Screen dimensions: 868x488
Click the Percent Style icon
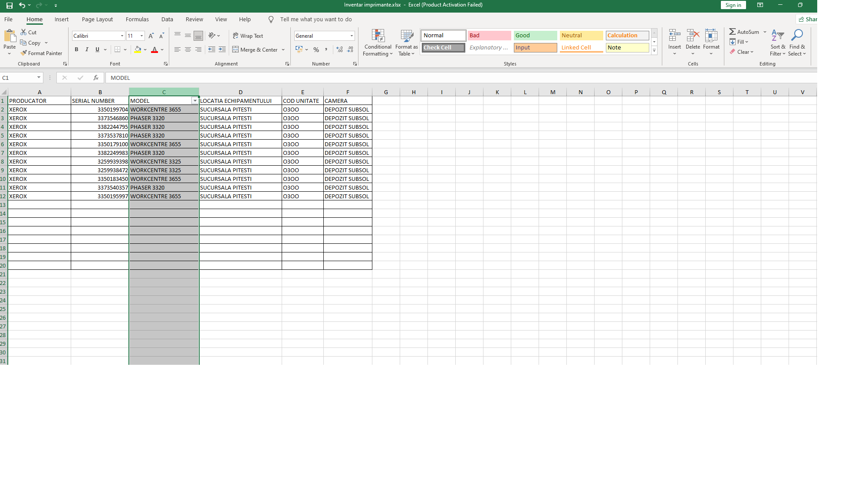(x=316, y=49)
